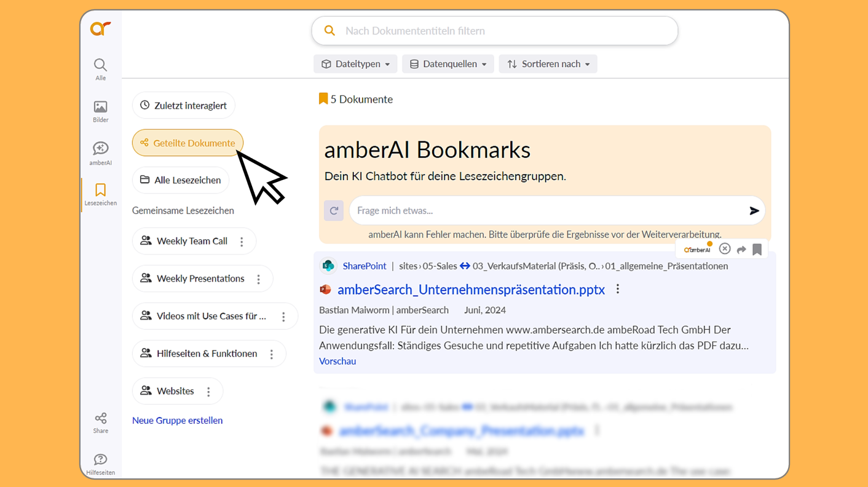The width and height of the screenshot is (868, 487).
Task: Toggle the bookmark icon on the result toolbar
Action: 757,250
